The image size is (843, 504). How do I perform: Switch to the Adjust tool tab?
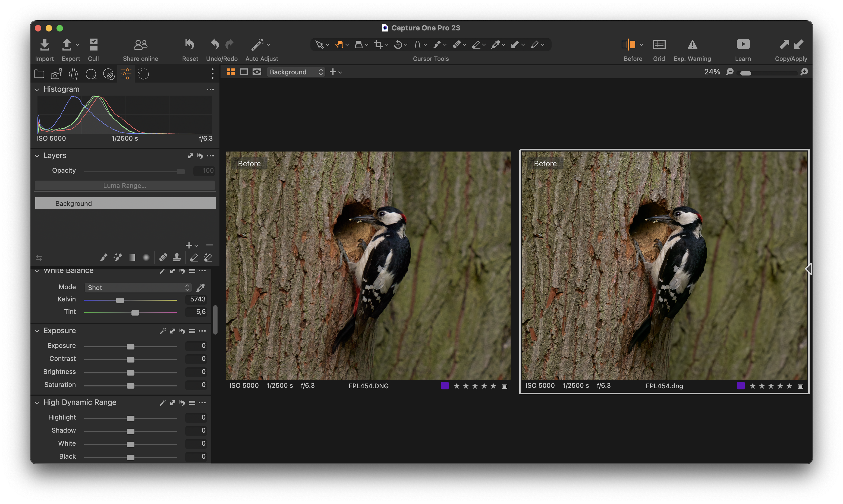pyautogui.click(x=126, y=74)
